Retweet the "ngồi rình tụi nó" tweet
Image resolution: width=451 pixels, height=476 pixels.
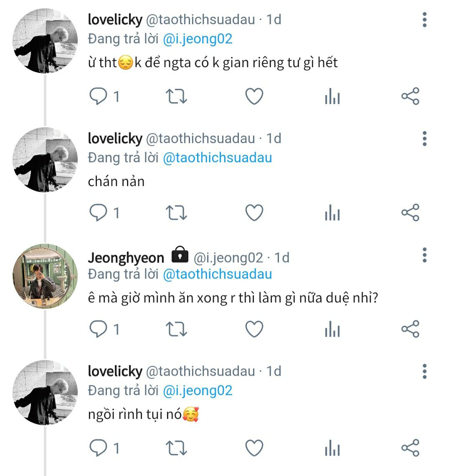click(x=176, y=448)
